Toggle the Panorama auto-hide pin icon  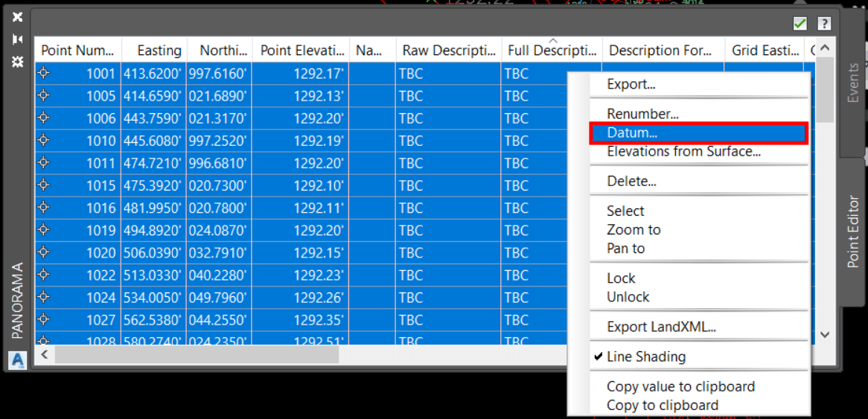coord(18,39)
